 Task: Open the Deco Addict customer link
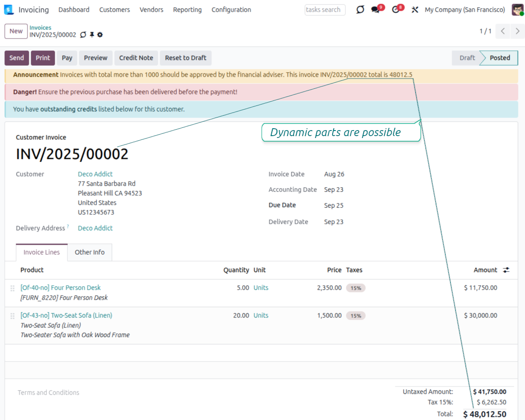pos(95,174)
